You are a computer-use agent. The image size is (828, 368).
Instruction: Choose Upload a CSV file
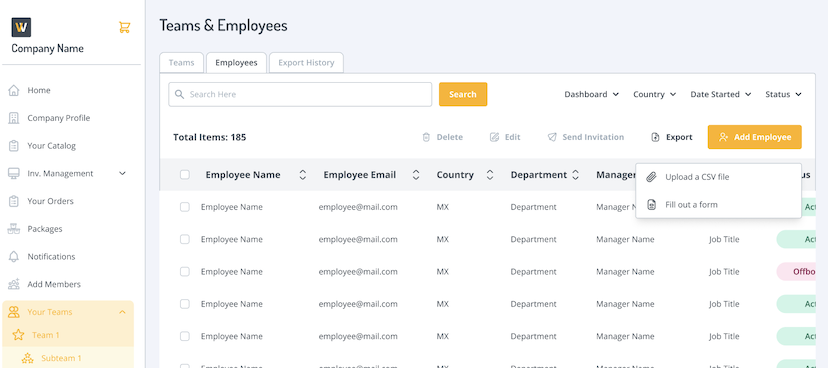(x=719, y=177)
